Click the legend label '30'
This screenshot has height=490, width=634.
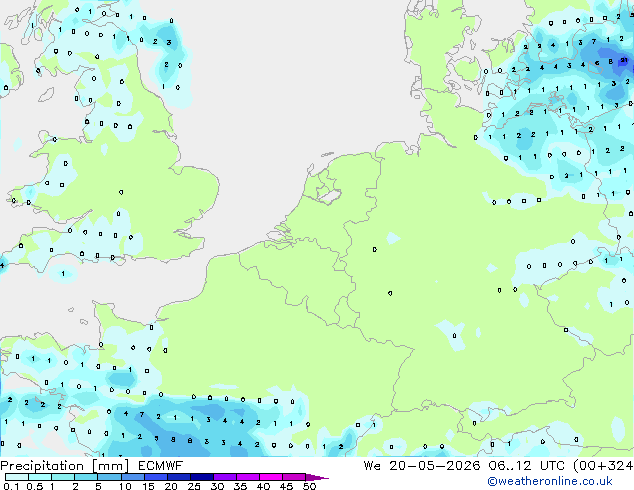click(217, 486)
